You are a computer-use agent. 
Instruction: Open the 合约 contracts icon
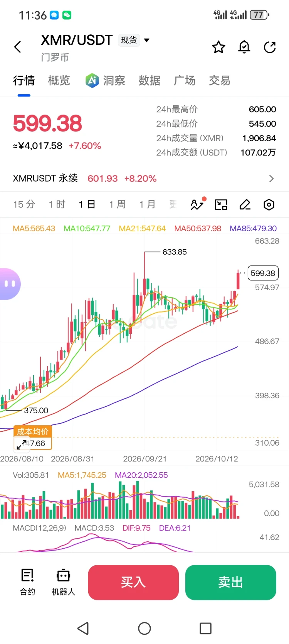[x=27, y=582]
